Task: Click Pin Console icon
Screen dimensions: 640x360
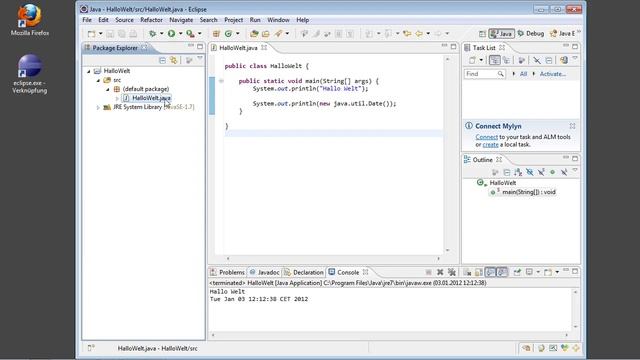Action: [x=517, y=272]
